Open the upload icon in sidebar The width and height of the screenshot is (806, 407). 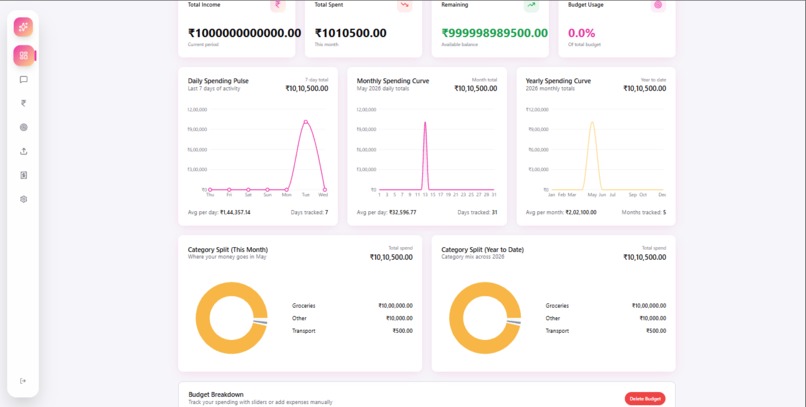click(24, 151)
